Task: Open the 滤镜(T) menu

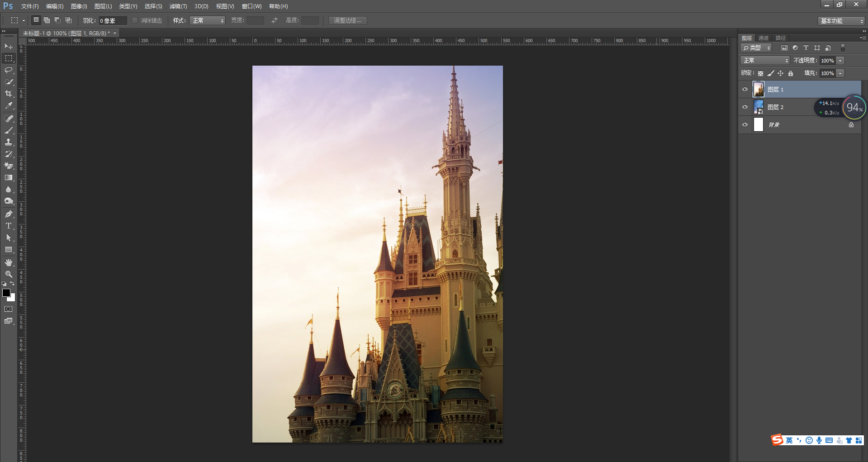Action: pyautogui.click(x=178, y=6)
